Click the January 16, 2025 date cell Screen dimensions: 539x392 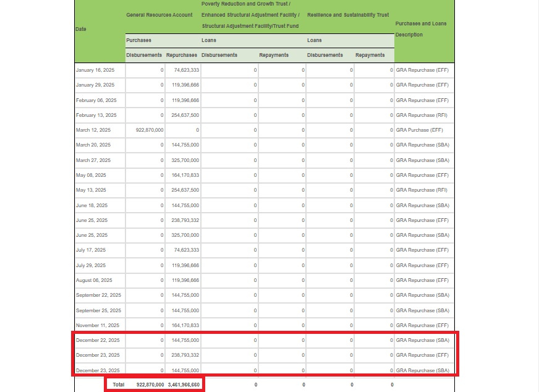click(x=95, y=70)
